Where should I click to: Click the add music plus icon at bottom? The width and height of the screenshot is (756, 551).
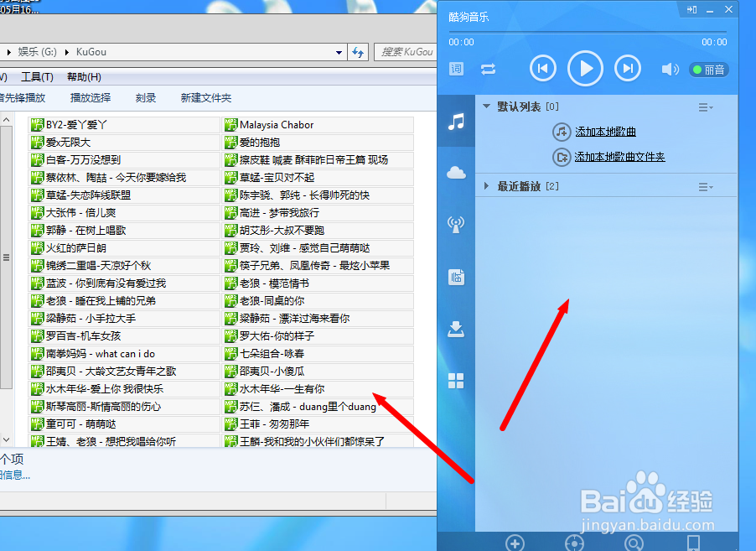pyautogui.click(x=515, y=543)
